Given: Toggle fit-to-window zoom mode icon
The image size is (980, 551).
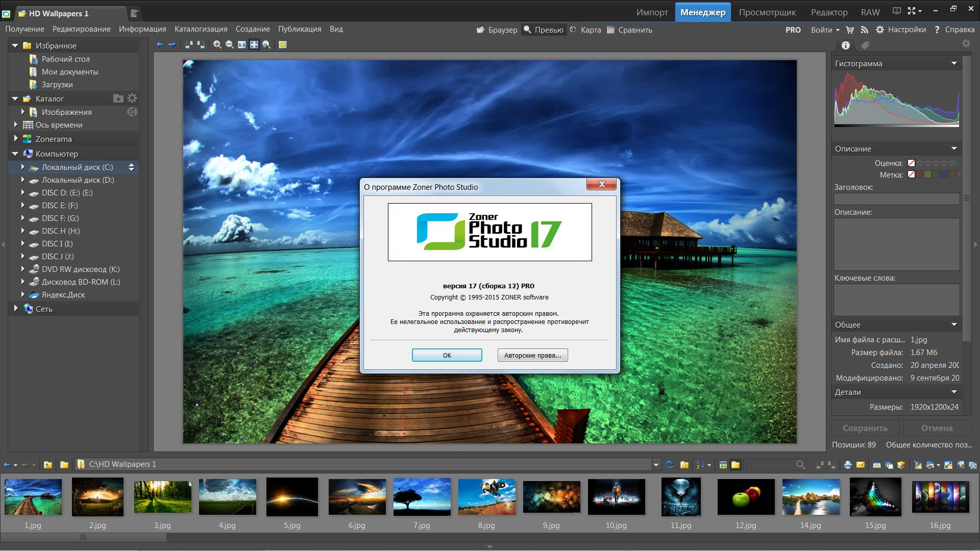Looking at the screenshot, I should [254, 45].
